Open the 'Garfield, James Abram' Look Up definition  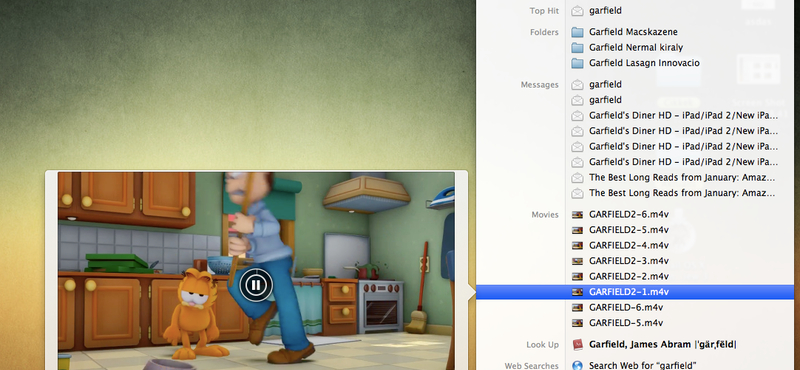click(663, 344)
